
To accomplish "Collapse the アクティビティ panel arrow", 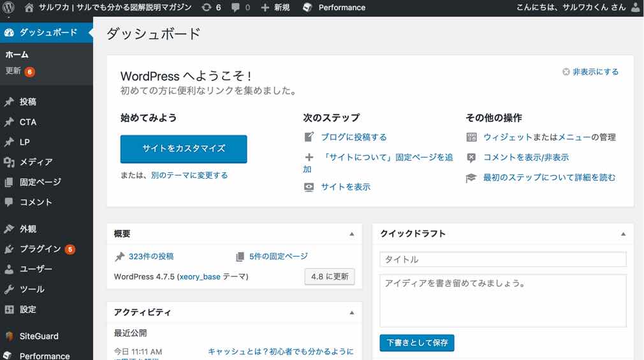I will coord(352,313).
